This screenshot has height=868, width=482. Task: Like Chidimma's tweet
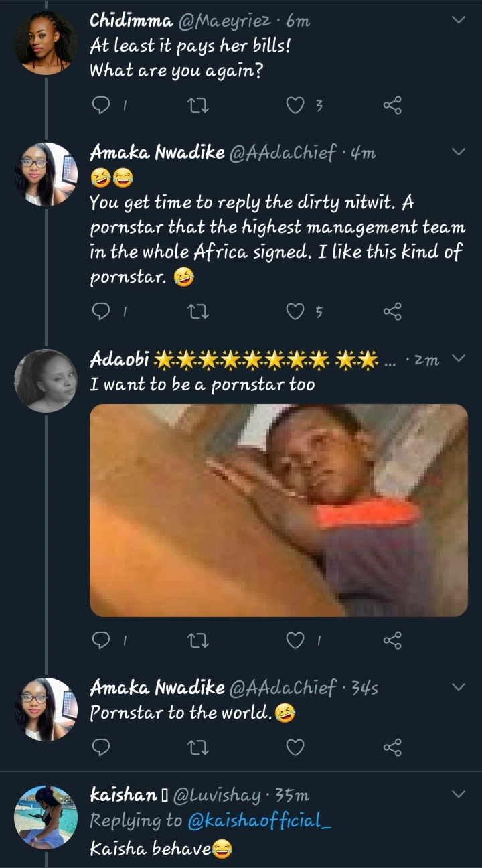coord(295,105)
